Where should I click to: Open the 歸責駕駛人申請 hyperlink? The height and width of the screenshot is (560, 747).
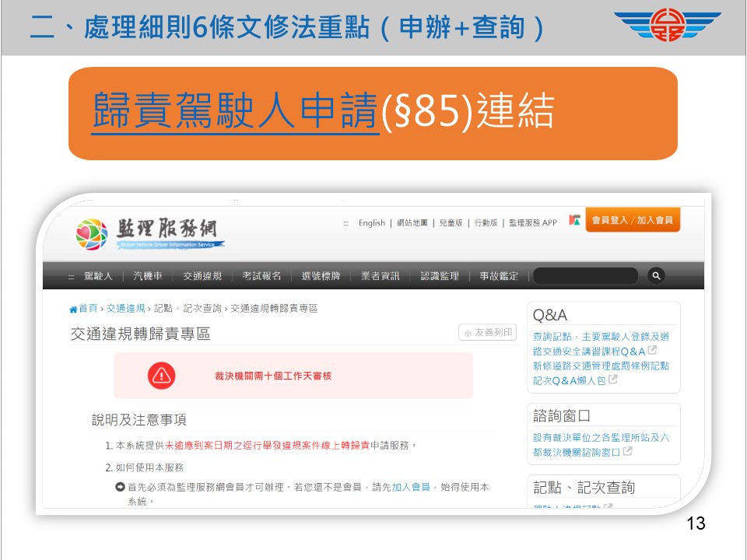pyautogui.click(x=233, y=111)
